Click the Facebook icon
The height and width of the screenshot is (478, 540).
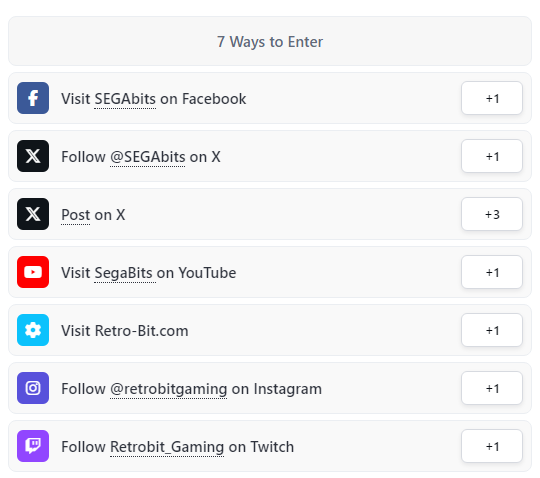click(x=33, y=98)
